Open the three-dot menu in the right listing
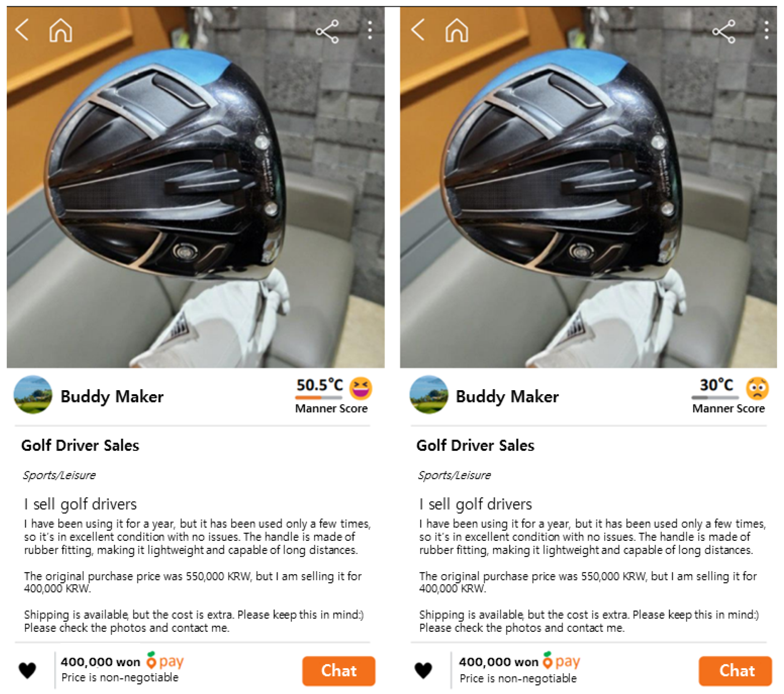Image resolution: width=784 pixels, height=694 pixels. 766,30
